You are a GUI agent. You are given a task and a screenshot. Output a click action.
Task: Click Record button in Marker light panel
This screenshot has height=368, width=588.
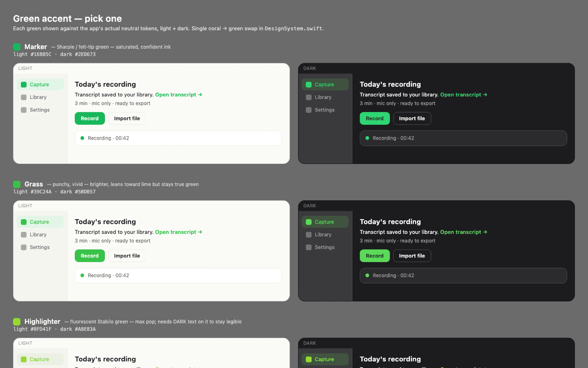click(90, 119)
